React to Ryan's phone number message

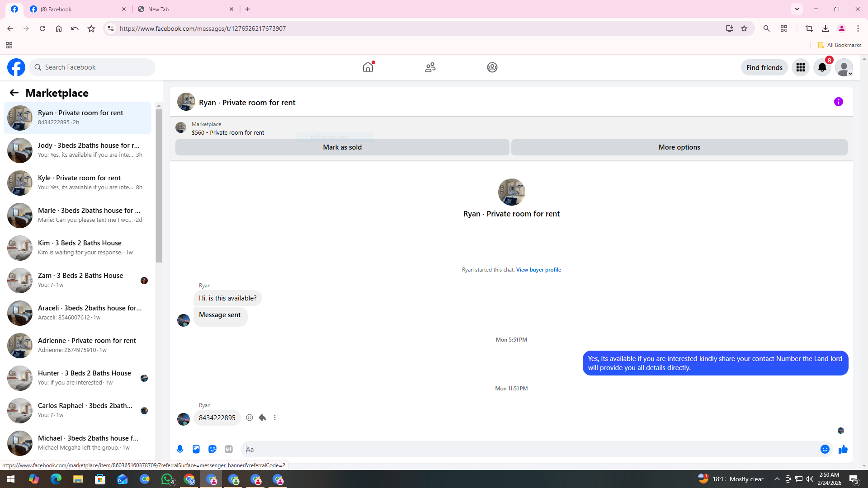click(250, 418)
